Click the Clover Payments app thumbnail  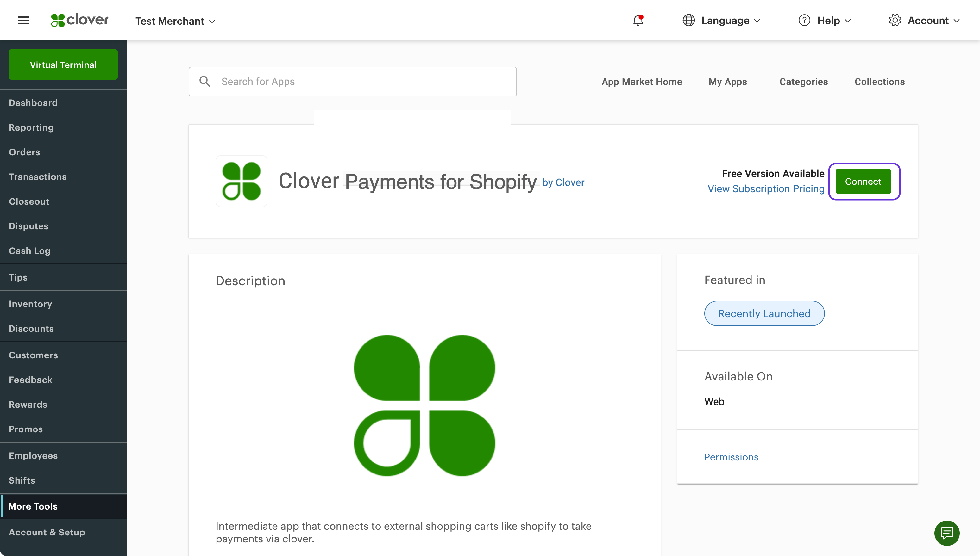click(241, 181)
